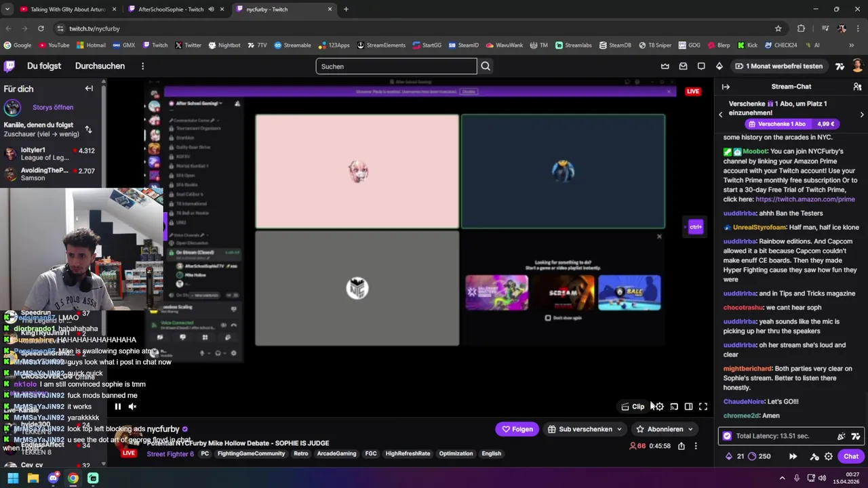Collapse the stream chat panel

pos(726,87)
